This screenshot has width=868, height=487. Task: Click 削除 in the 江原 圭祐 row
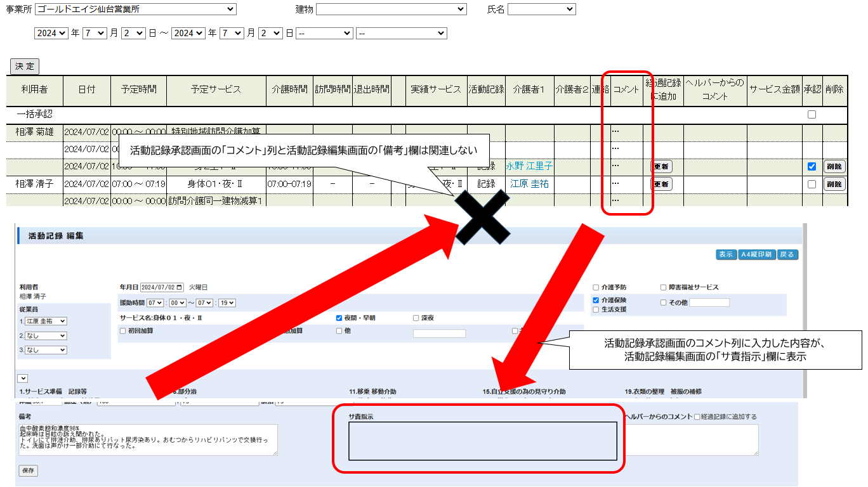[x=834, y=184]
